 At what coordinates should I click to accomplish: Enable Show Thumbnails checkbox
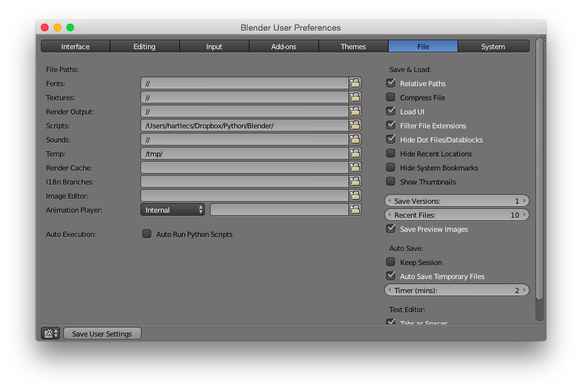tap(391, 181)
